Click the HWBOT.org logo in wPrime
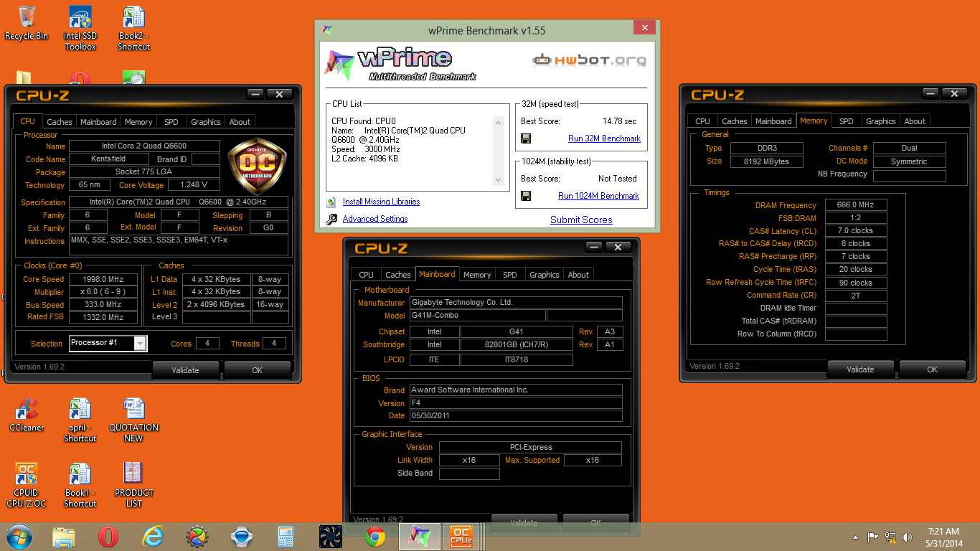 tap(589, 61)
